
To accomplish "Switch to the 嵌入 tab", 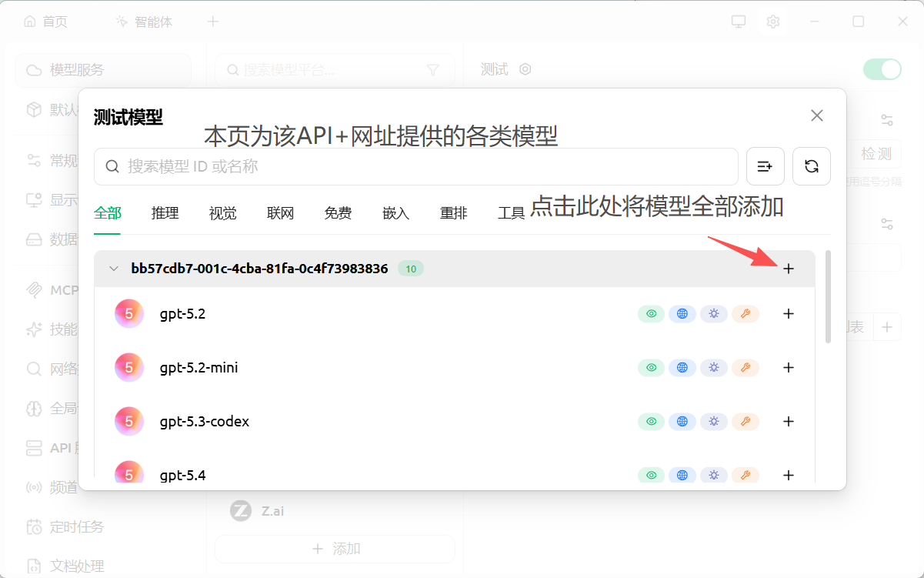I will (396, 213).
